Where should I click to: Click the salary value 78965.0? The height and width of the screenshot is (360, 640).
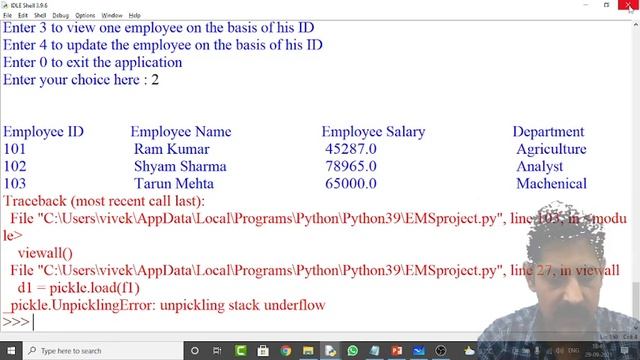(x=351, y=167)
